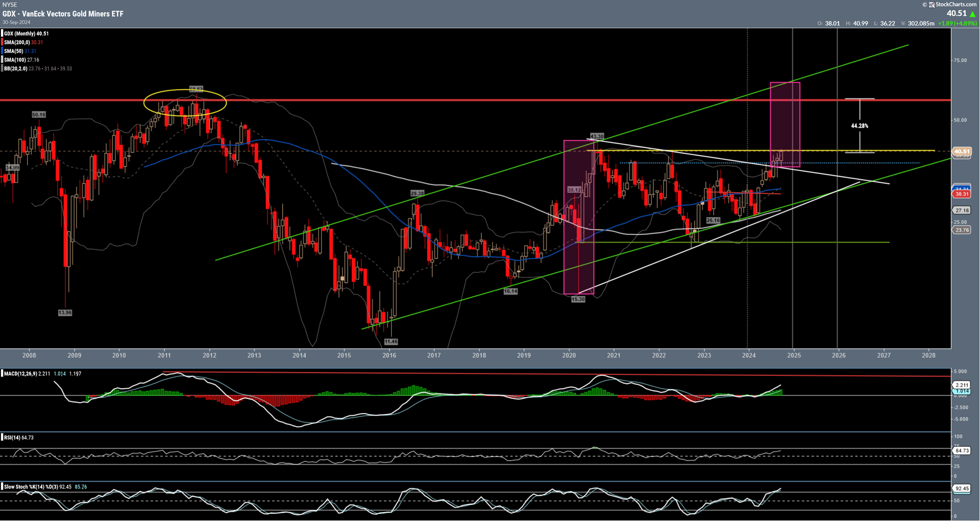980x521 pixels.
Task: Click the 0 label on the Slow Stoch axis
Action: [x=956, y=516]
